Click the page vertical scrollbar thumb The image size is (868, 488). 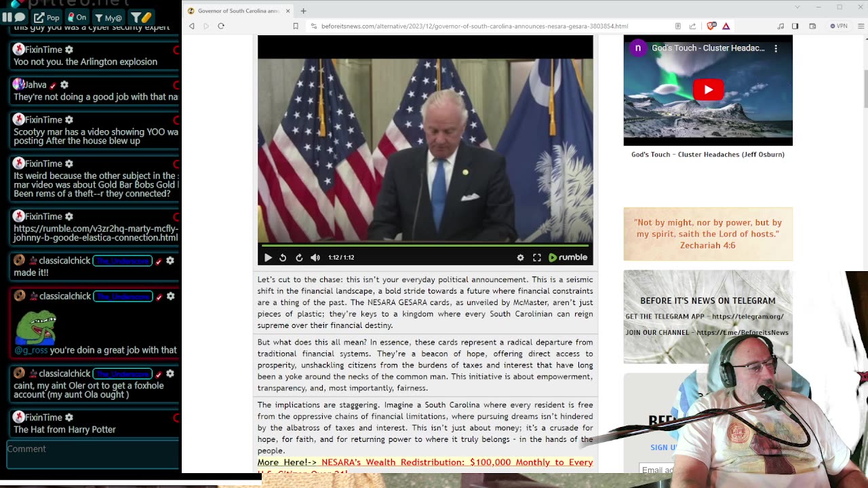865,88
